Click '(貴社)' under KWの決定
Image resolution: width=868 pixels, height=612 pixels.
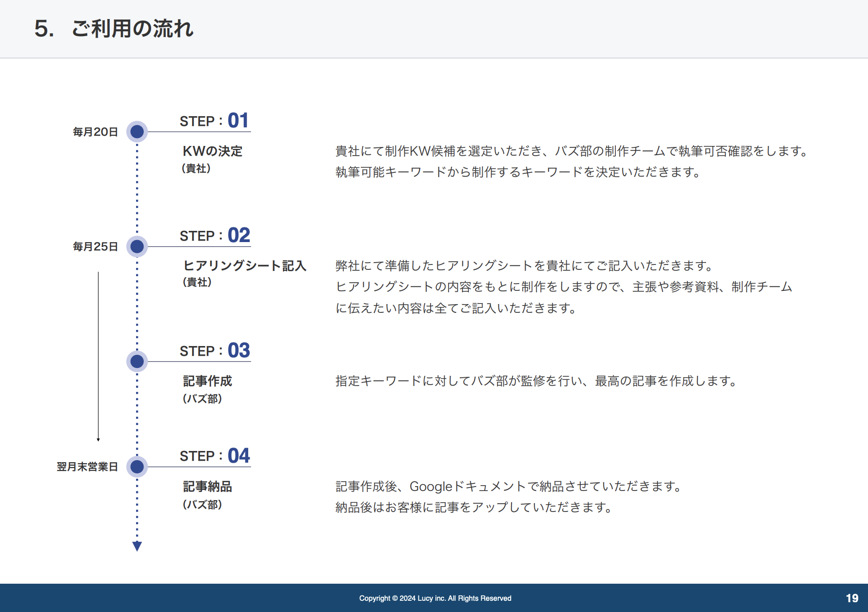196,168
